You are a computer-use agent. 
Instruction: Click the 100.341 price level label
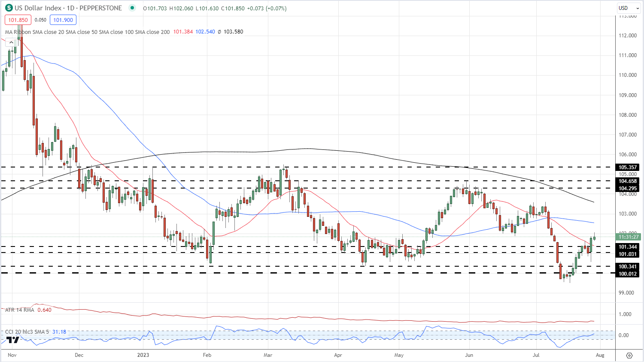coord(628,267)
